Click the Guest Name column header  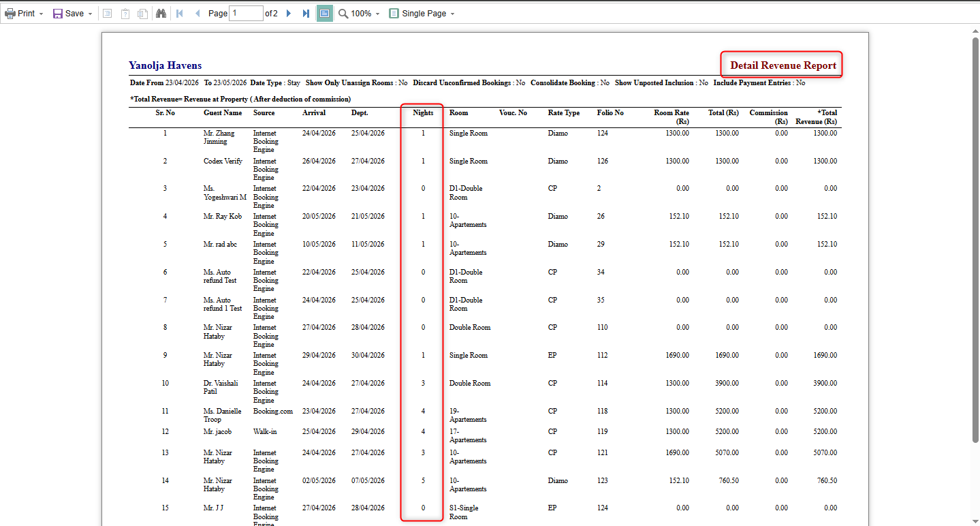coord(223,113)
